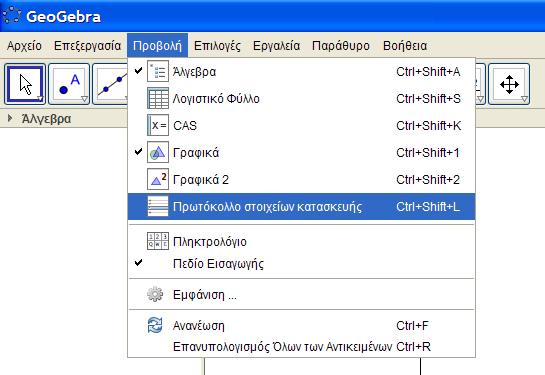Open the Αρχείο menu

click(x=24, y=46)
